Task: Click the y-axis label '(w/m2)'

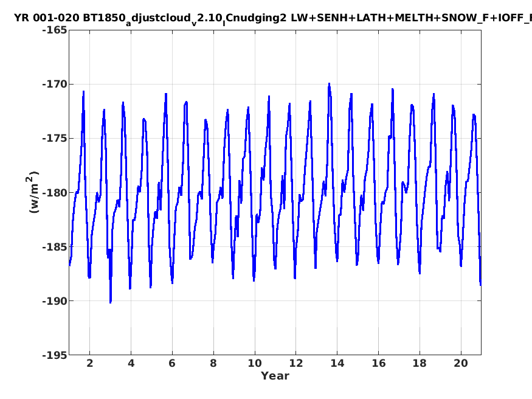Action: click(33, 192)
